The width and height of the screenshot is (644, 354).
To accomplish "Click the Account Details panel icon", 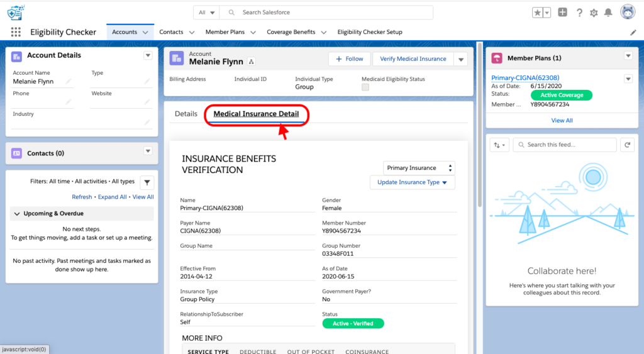I will 16,57.
